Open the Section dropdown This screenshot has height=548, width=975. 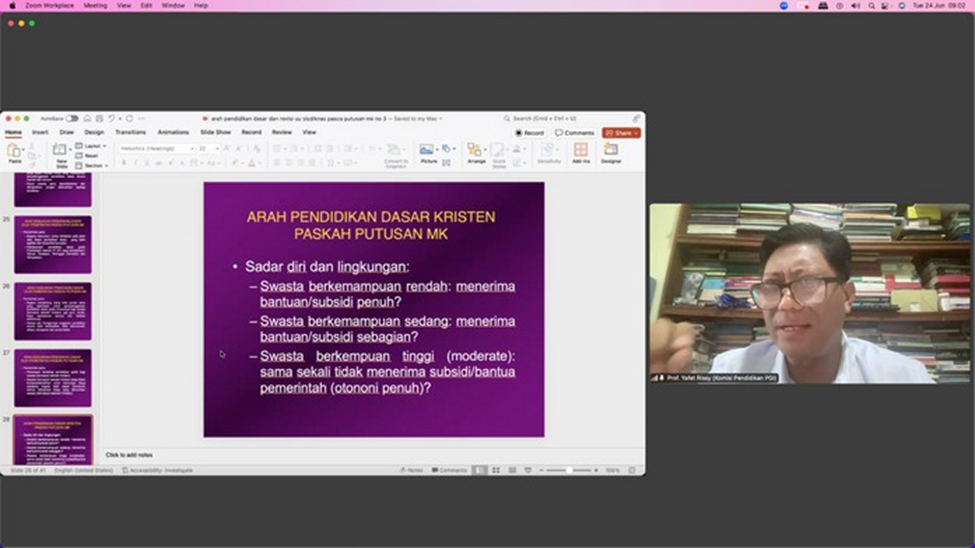(92, 165)
